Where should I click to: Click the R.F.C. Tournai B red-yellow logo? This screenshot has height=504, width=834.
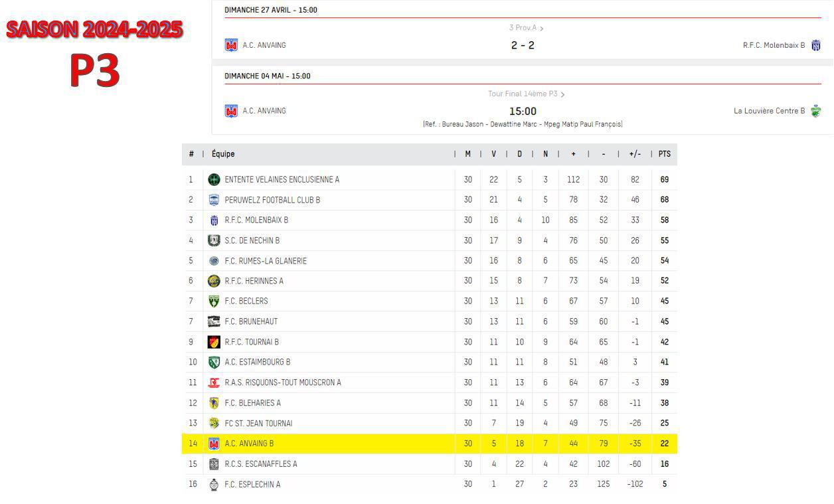pyautogui.click(x=214, y=342)
